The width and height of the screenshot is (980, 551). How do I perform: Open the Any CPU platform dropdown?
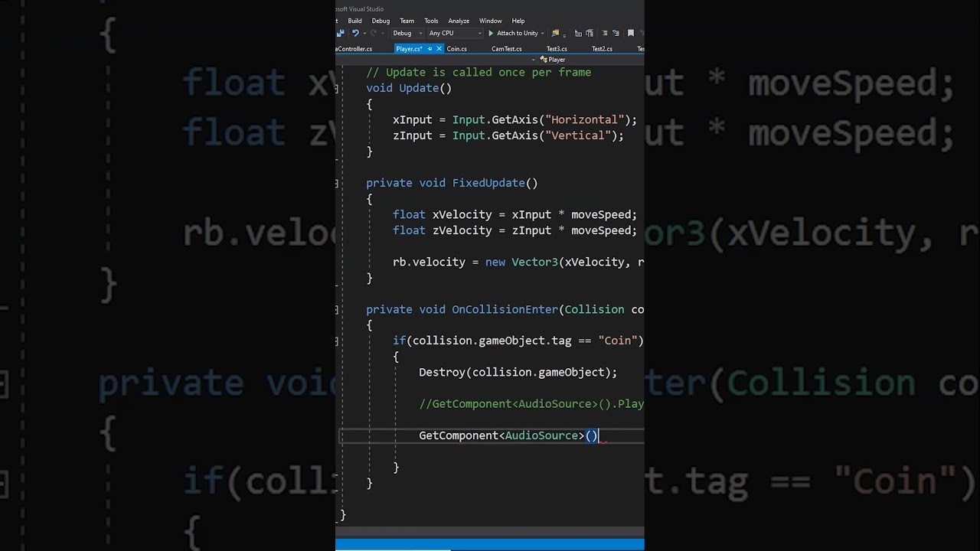point(455,33)
